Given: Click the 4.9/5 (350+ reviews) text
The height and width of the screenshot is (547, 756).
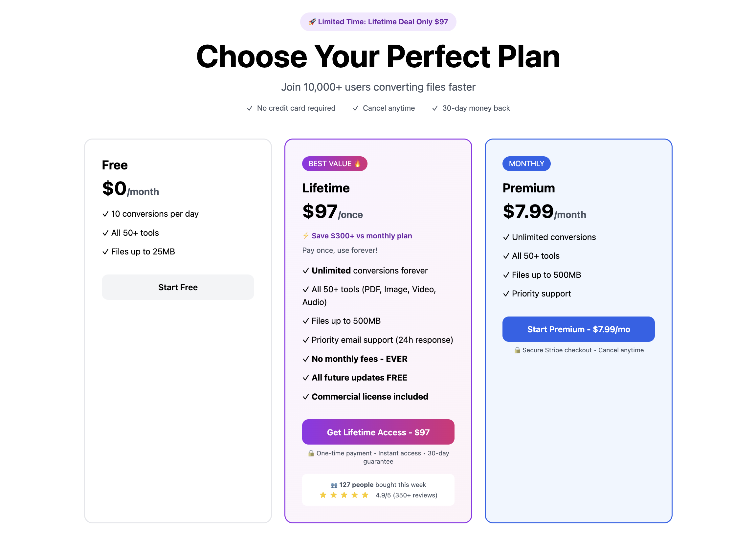Looking at the screenshot, I should tap(406, 495).
